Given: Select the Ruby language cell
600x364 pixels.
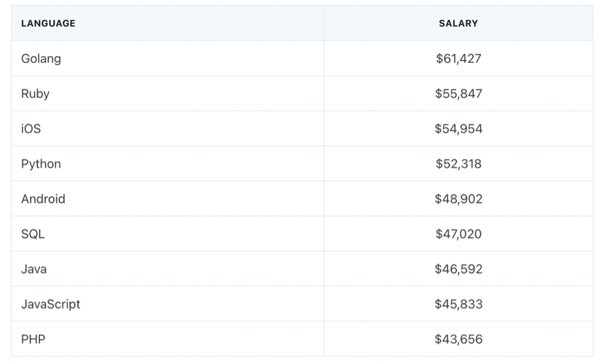Looking at the screenshot, I should click(36, 94).
